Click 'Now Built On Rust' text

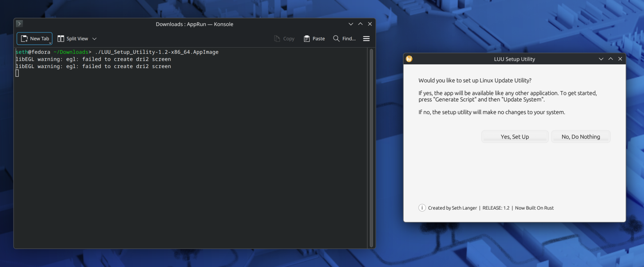pyautogui.click(x=534, y=208)
